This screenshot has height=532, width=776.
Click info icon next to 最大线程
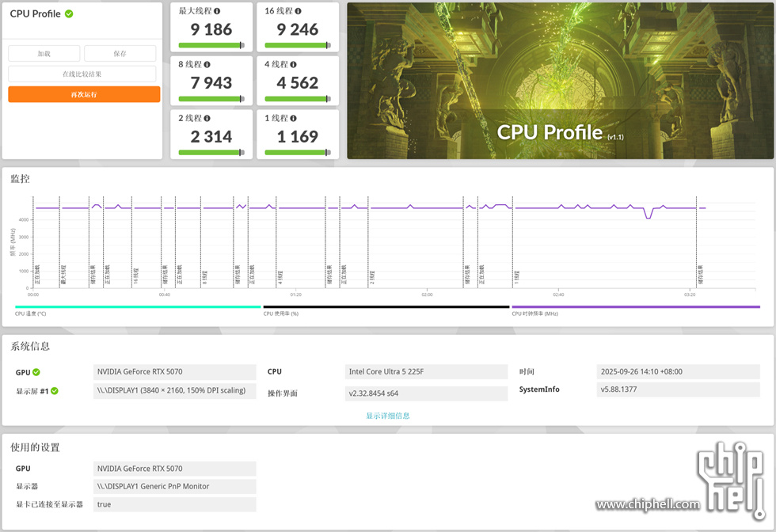coord(217,11)
